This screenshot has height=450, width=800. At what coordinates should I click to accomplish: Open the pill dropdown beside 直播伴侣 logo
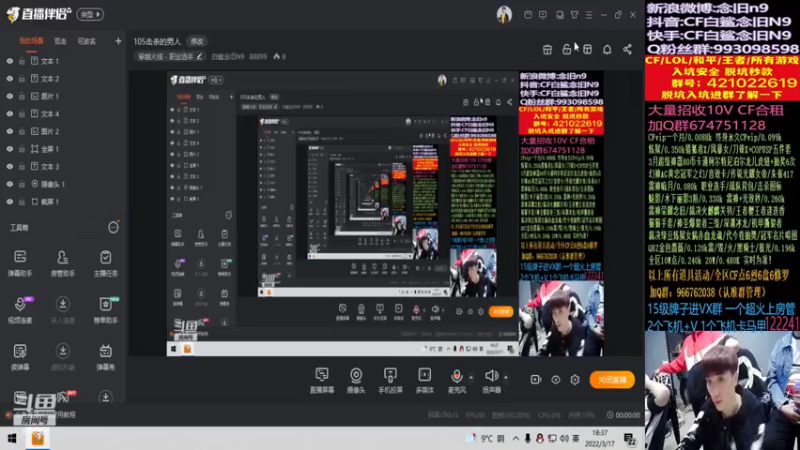[x=90, y=14]
